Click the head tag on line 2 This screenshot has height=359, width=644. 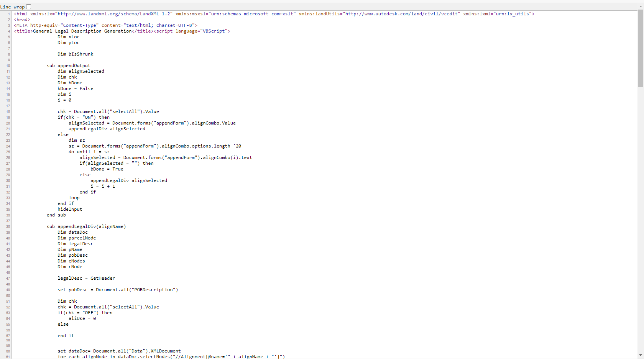coord(22,20)
